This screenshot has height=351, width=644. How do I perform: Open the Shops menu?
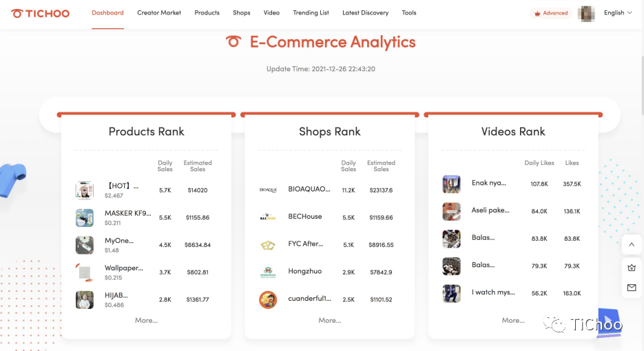242,12
